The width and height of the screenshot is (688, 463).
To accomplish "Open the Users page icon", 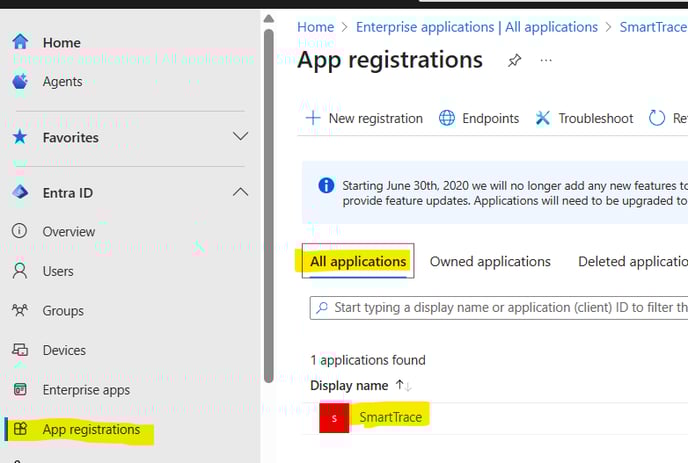I will pos(19,271).
